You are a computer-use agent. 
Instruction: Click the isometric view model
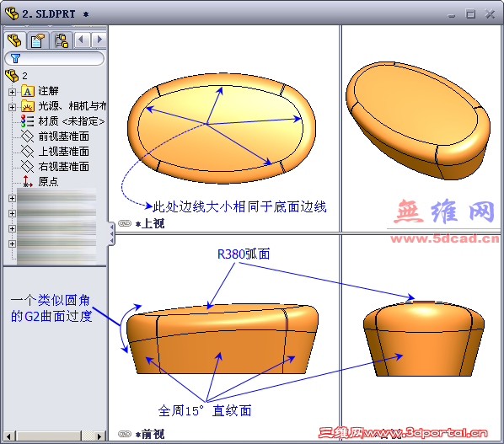[418, 120]
